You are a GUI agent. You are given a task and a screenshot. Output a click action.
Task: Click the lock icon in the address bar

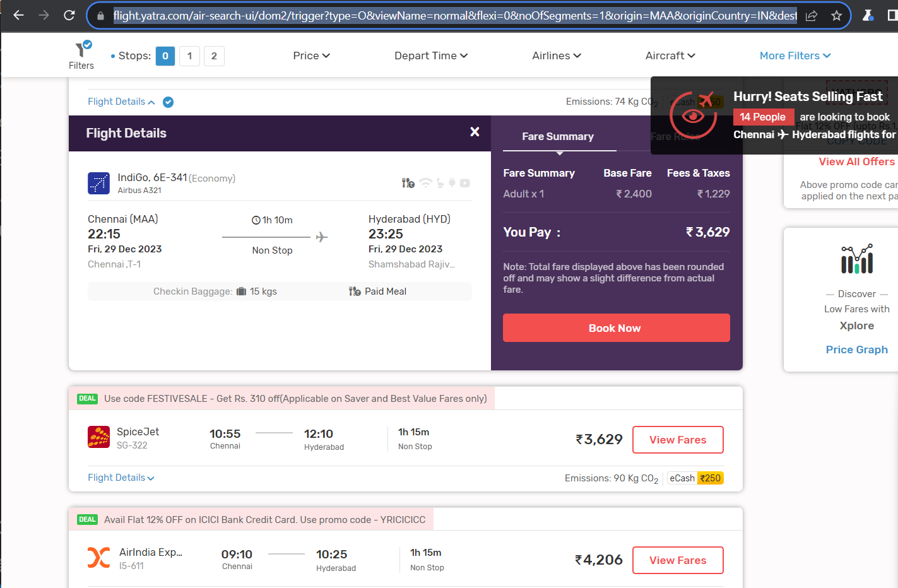pos(100,16)
